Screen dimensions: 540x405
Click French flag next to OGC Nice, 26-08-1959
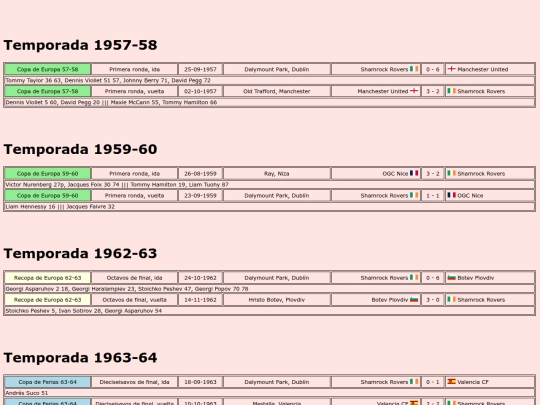coord(414,173)
